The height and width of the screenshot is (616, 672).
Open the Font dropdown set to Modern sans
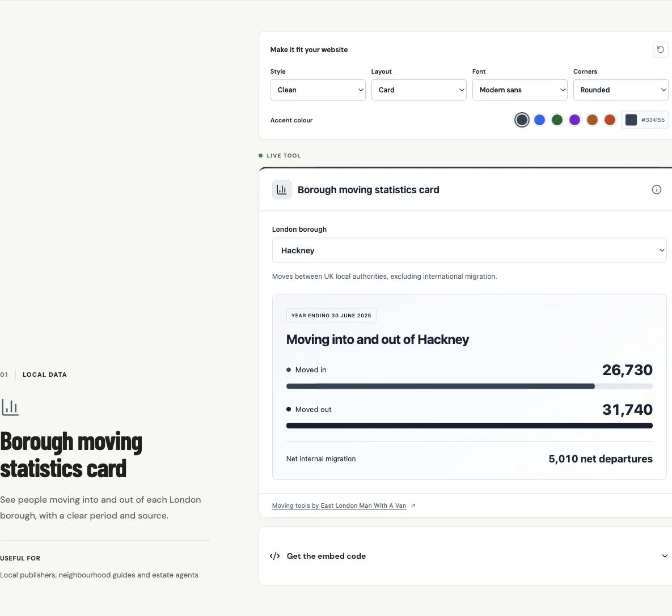[x=520, y=90]
